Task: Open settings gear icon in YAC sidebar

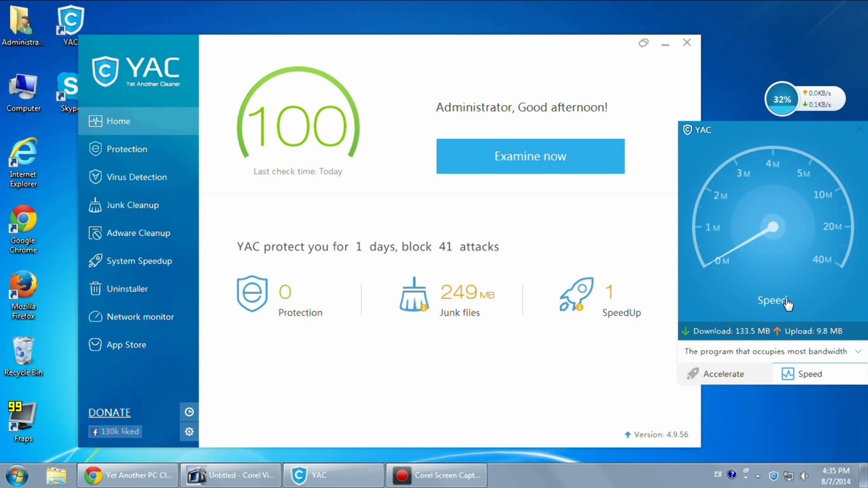Action: (x=189, y=431)
